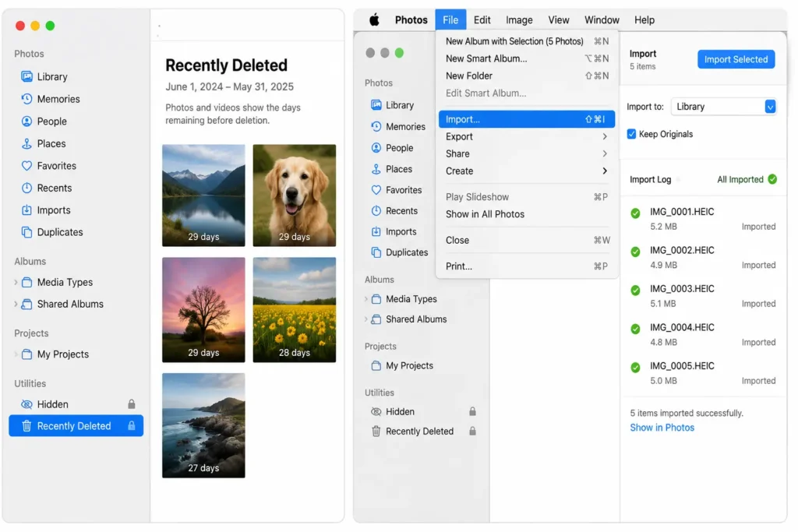Image resolution: width=798 pixels, height=532 pixels.
Task: Click the Duplicates icon in right window sidebar
Action: (376, 252)
